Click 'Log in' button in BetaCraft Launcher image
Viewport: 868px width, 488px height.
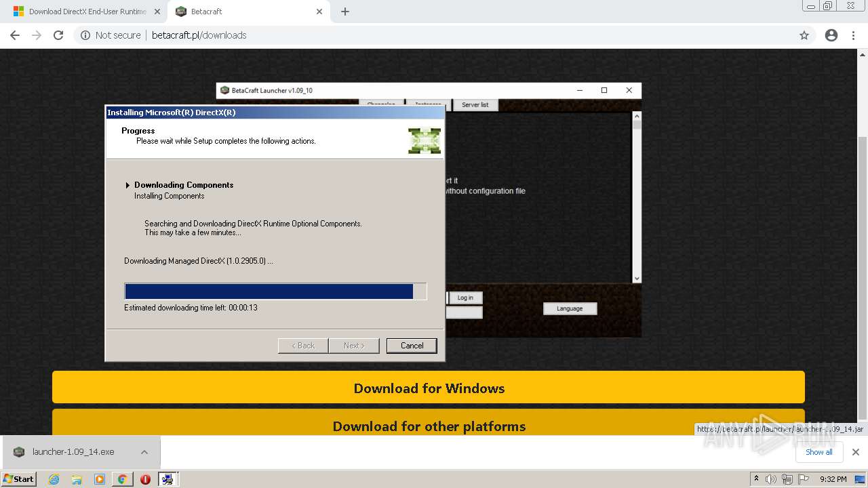465,298
